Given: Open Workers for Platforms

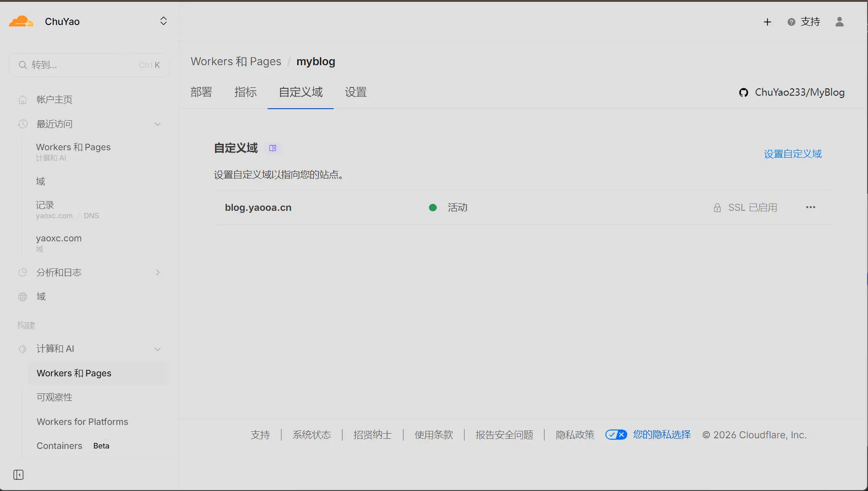Looking at the screenshot, I should tap(82, 422).
